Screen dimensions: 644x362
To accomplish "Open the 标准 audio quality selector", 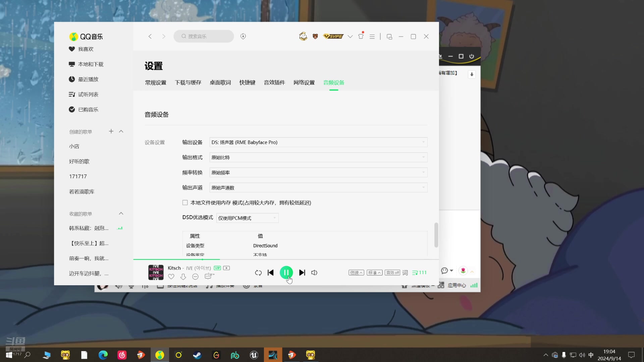I will point(374,273).
